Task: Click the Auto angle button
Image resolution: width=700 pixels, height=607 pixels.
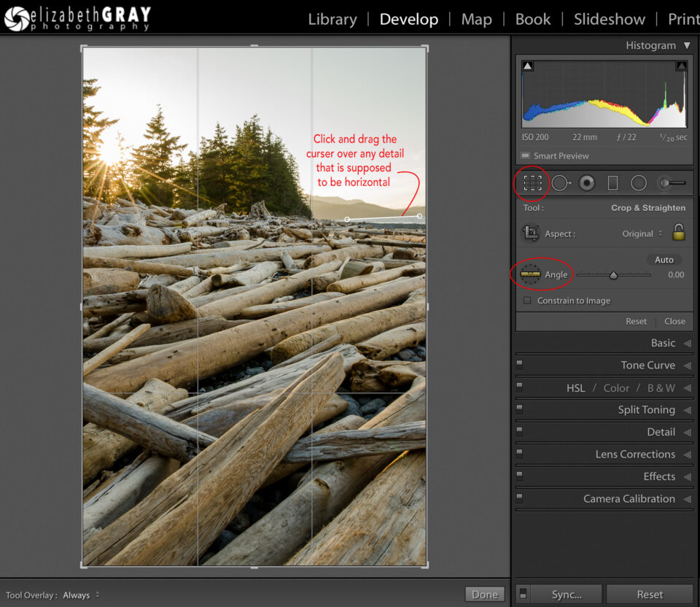Action: click(664, 260)
